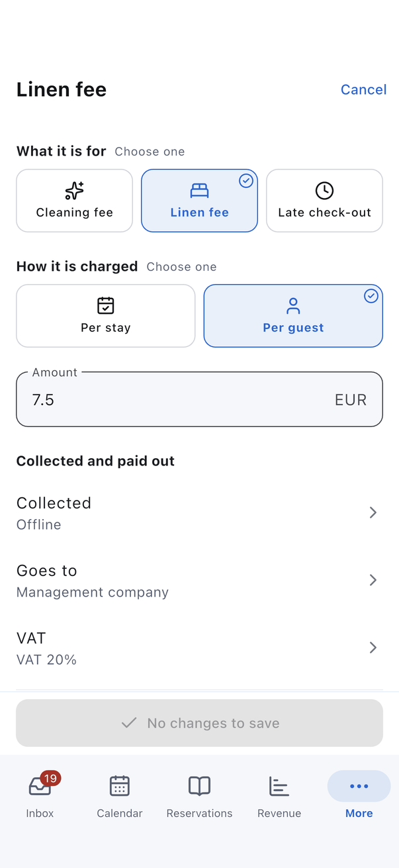Select Cleaning fee option
Image resolution: width=399 pixels, height=868 pixels.
pos(75,201)
